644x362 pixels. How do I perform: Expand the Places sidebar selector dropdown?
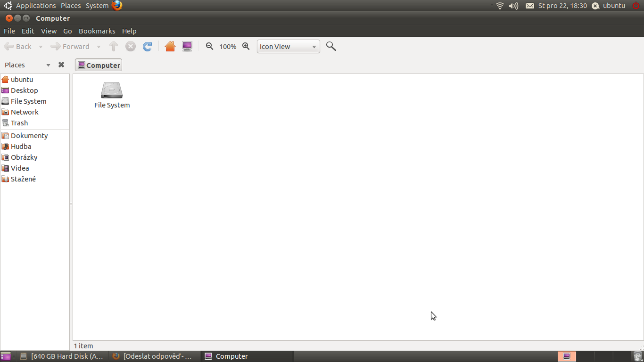[x=48, y=65]
